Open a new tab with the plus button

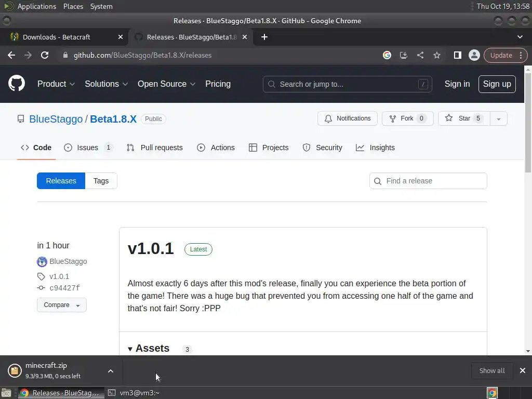click(264, 37)
